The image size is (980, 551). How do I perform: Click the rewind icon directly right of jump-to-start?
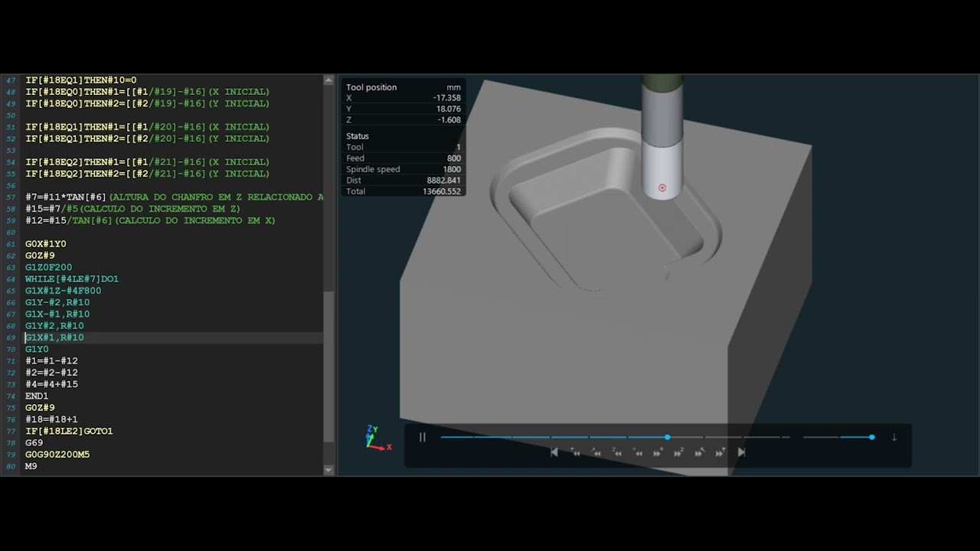tap(576, 452)
